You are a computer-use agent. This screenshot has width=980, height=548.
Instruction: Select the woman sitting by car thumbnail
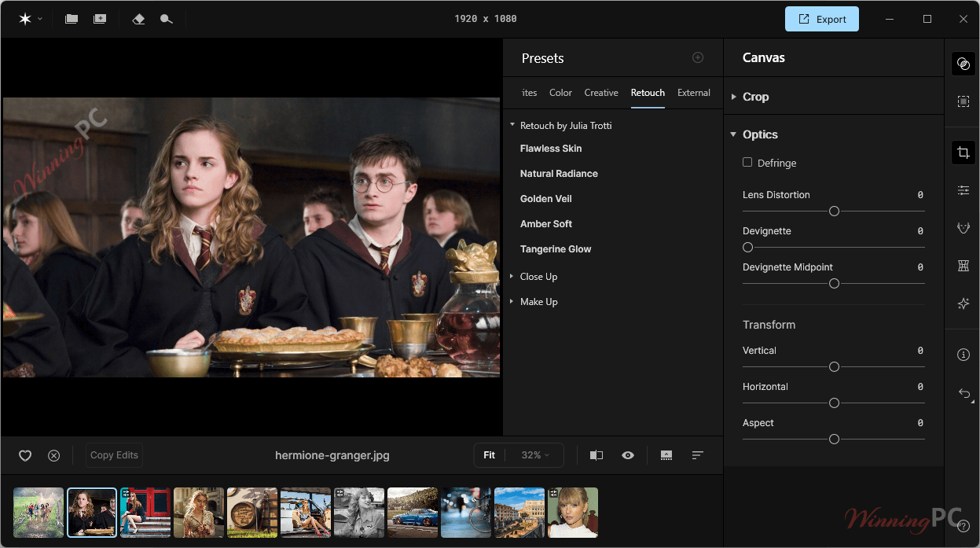coord(306,513)
